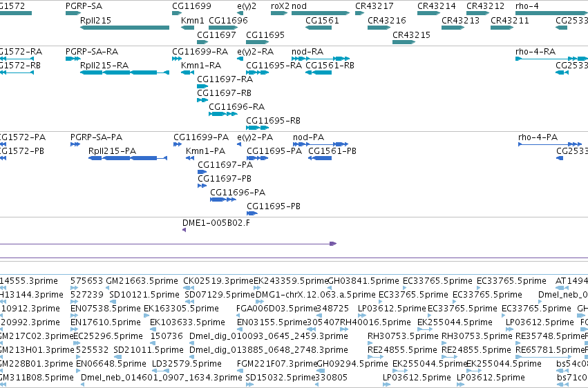Click the CR43215 gene label
Viewport: 588px width, 388px height.
coord(411,35)
